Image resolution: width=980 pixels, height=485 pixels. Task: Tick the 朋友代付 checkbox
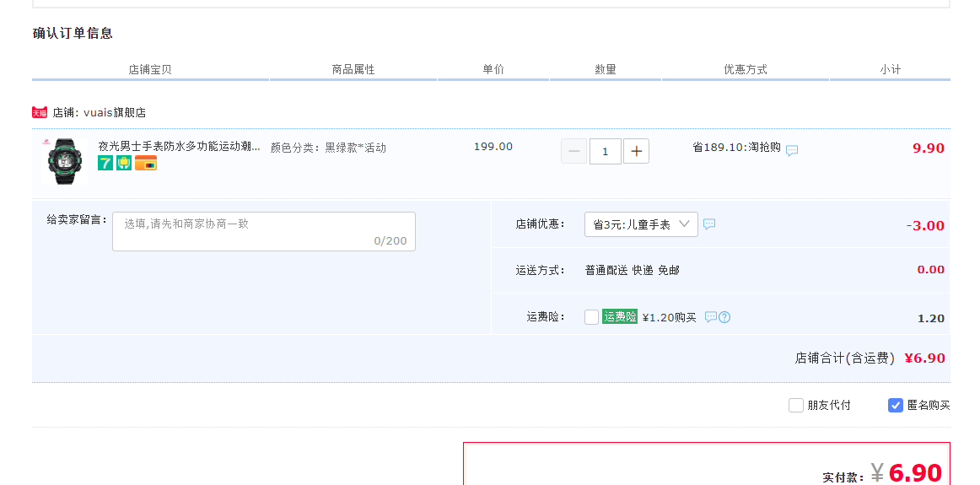coord(795,405)
